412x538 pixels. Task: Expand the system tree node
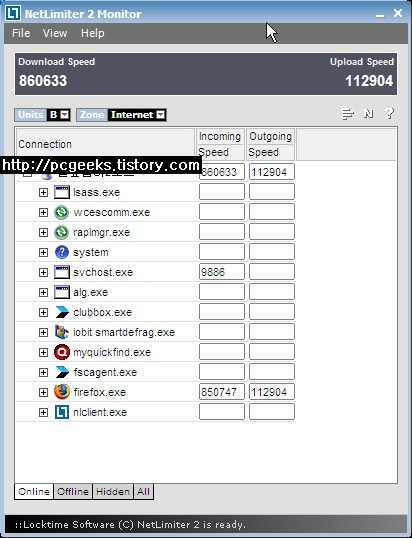(x=43, y=253)
